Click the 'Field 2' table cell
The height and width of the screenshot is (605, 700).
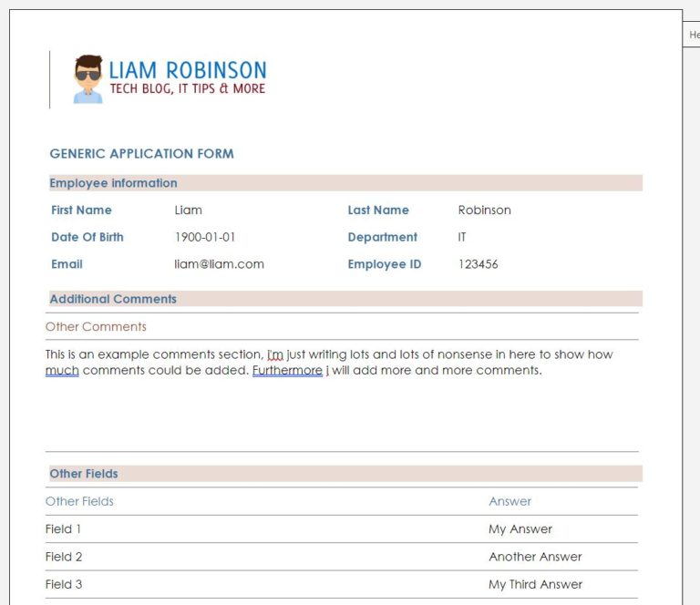(x=64, y=557)
